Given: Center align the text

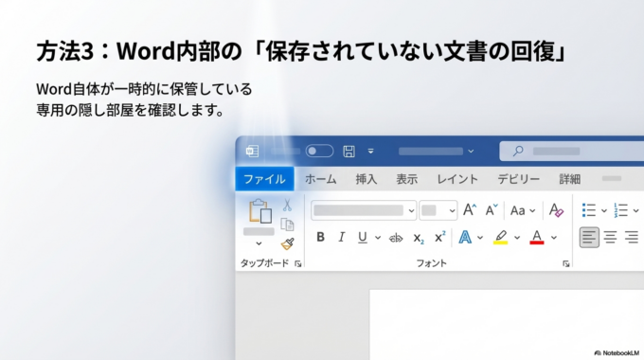Looking at the screenshot, I should click(x=610, y=238).
